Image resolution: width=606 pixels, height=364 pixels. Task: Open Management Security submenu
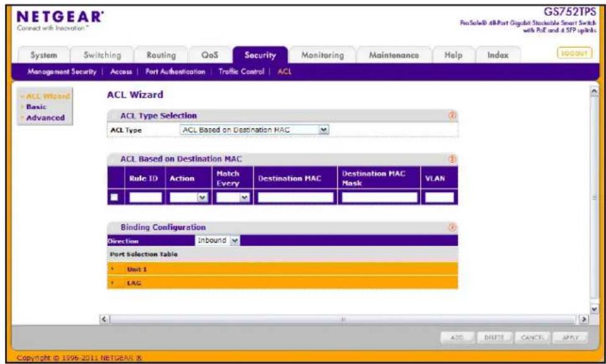point(62,72)
